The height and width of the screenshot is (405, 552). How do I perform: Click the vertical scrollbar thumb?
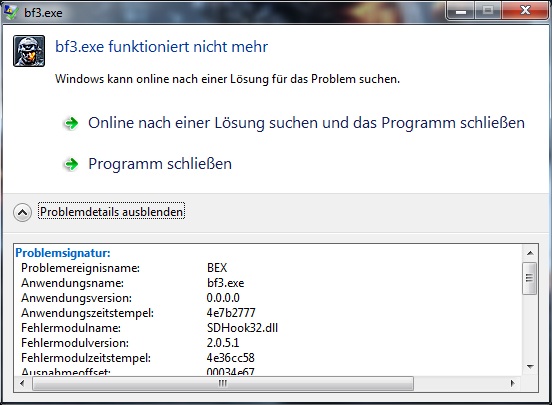tap(530, 278)
